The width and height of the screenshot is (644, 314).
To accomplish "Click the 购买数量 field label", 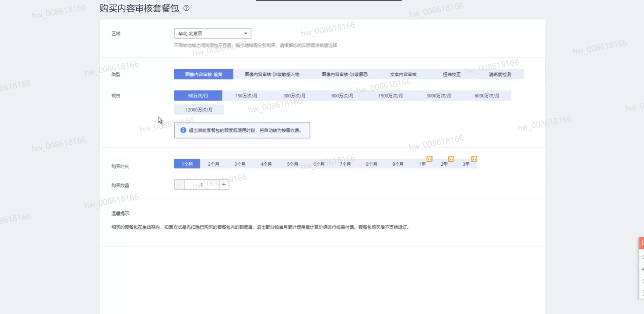I will pyautogui.click(x=120, y=186).
